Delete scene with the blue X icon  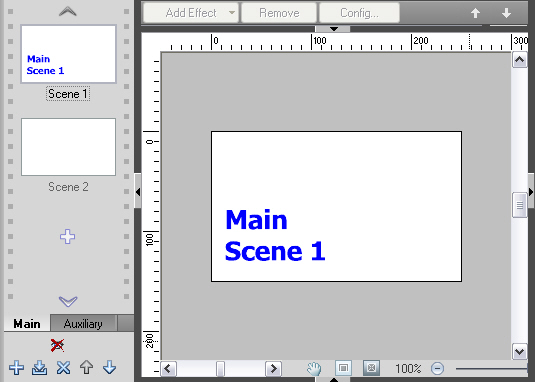pos(63,368)
